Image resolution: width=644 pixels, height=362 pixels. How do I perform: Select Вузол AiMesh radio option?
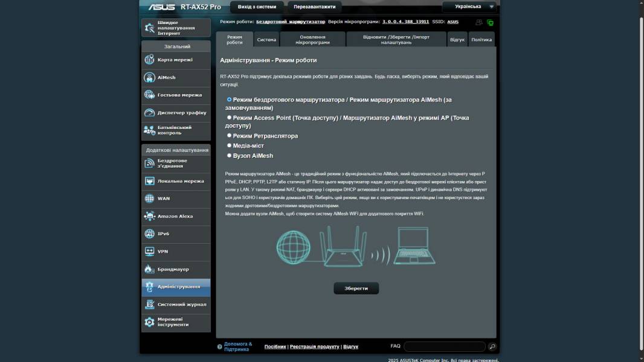(x=229, y=156)
